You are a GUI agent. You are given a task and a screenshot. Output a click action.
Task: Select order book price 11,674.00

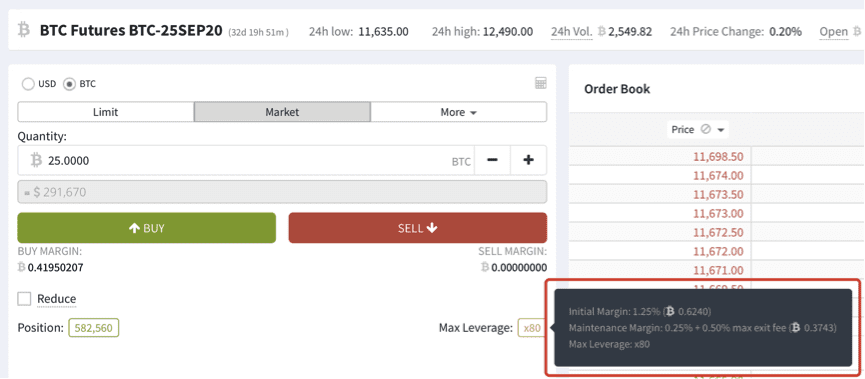(718, 175)
